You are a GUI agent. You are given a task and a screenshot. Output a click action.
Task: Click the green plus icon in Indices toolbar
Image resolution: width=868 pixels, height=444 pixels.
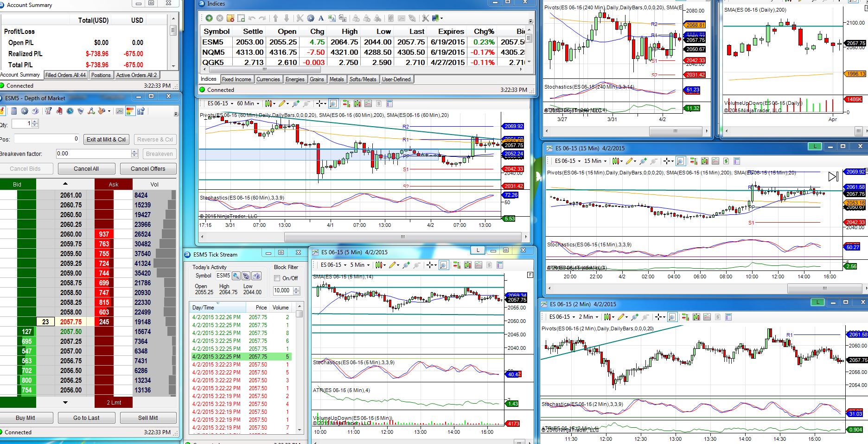(209, 18)
